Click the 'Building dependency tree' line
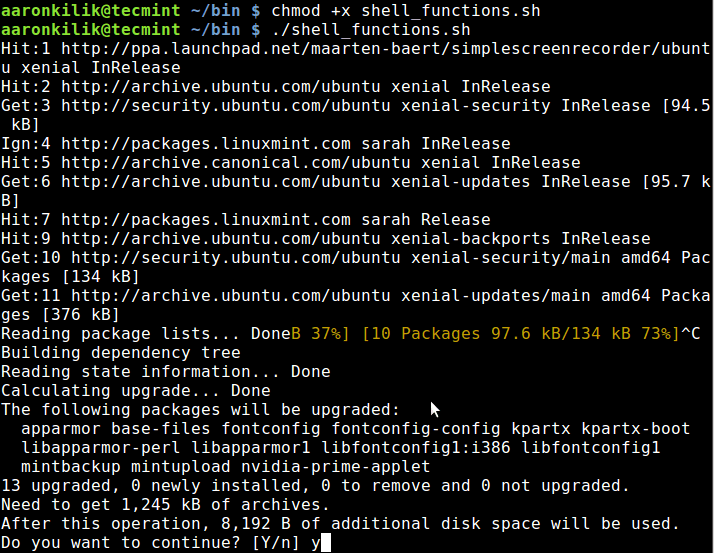The width and height of the screenshot is (714, 553). coord(121,353)
